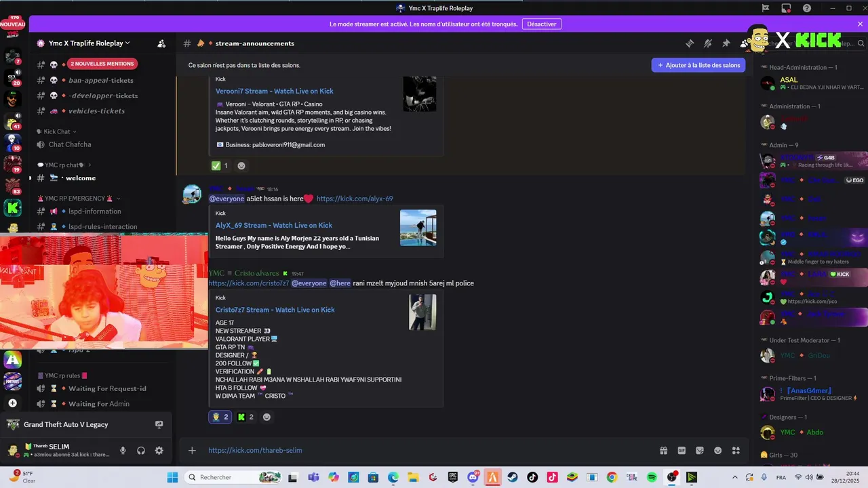868x488 pixels.
Task: Toggle headphones deafen in user panel
Action: [141, 451]
